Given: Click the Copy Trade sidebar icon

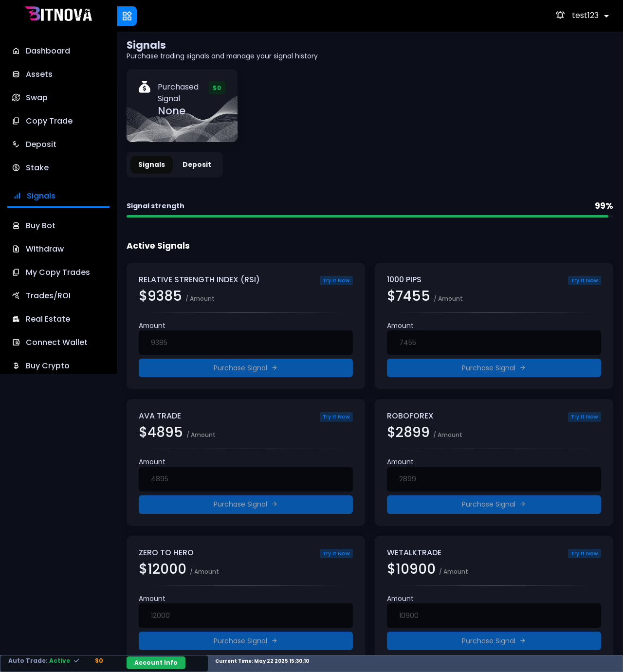Looking at the screenshot, I should [16, 121].
